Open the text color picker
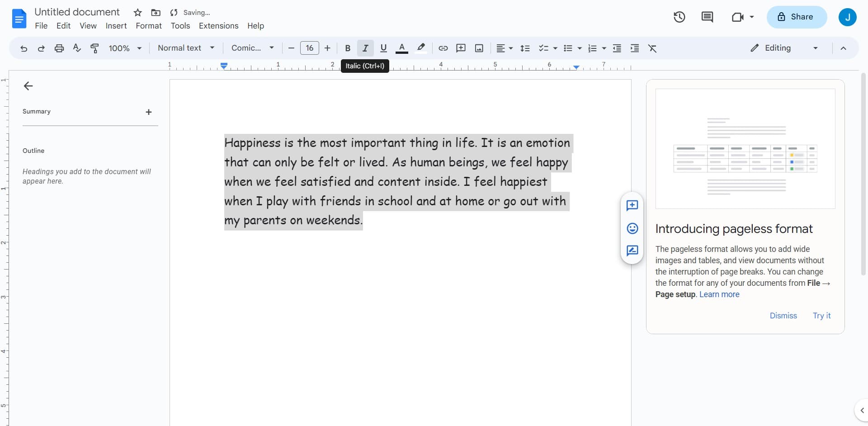The height and width of the screenshot is (426, 868). 402,48
